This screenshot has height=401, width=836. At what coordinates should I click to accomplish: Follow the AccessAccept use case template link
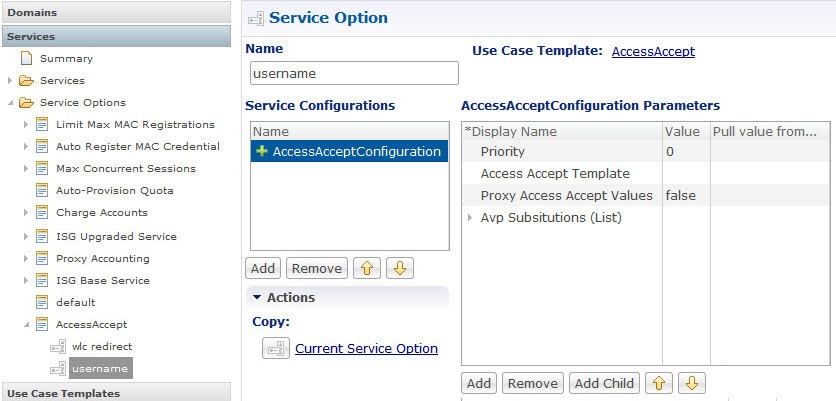click(653, 52)
